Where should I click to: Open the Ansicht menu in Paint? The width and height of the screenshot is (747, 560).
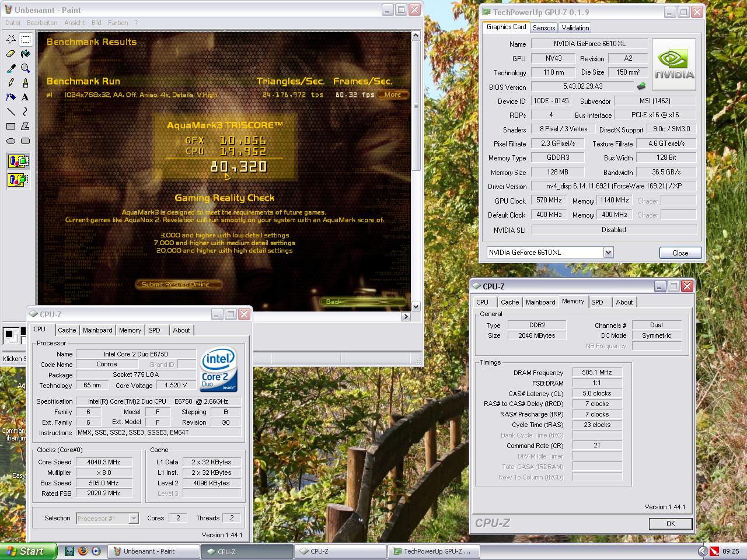point(75,23)
